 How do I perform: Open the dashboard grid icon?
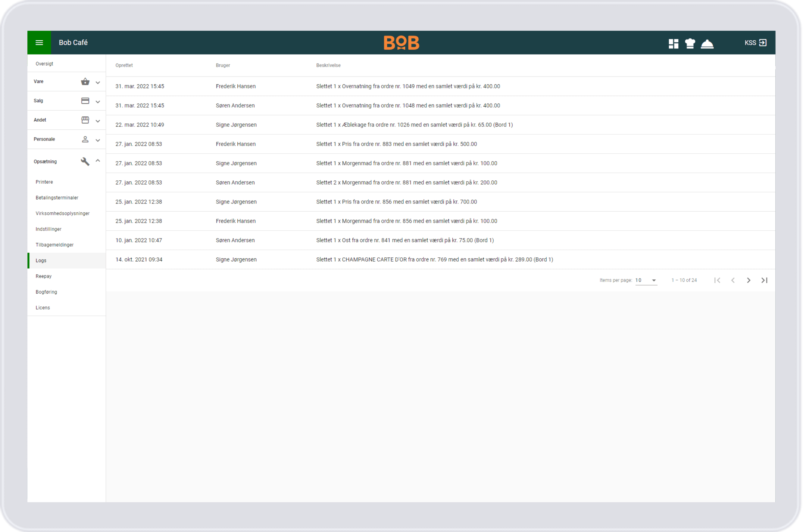coord(674,43)
